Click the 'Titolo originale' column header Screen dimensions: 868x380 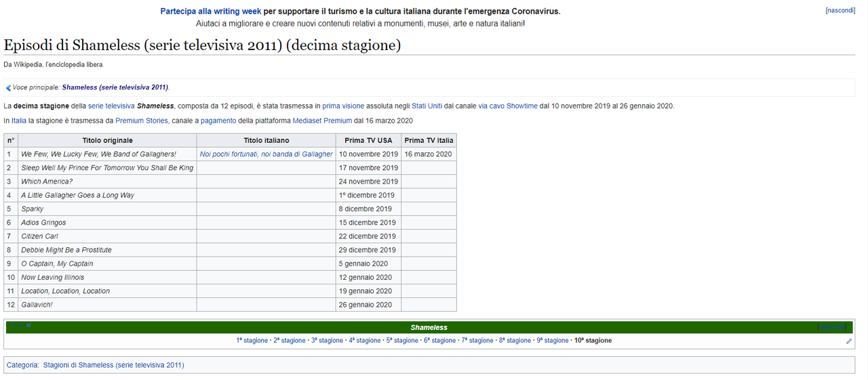107,140
